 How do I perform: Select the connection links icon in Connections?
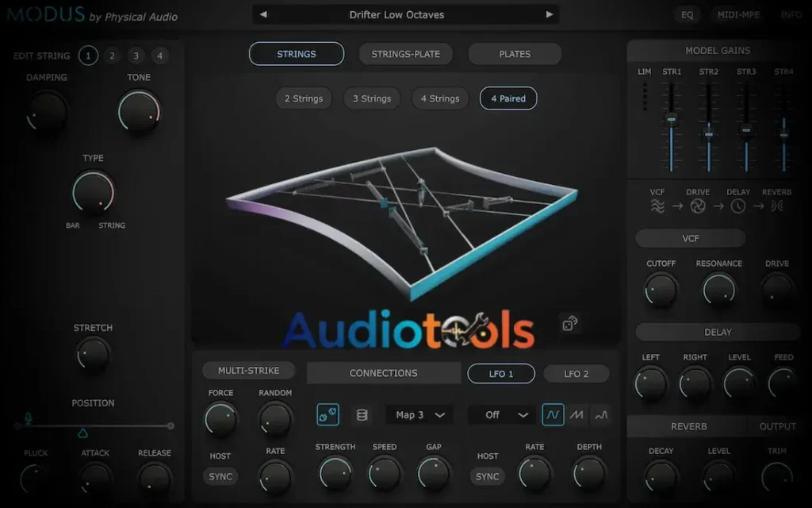pos(327,414)
